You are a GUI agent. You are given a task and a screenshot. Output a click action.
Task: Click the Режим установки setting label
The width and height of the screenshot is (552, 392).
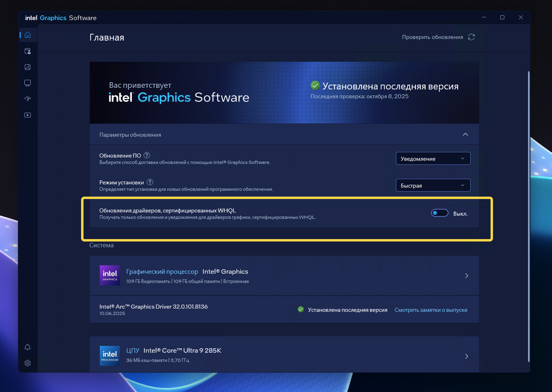click(121, 182)
